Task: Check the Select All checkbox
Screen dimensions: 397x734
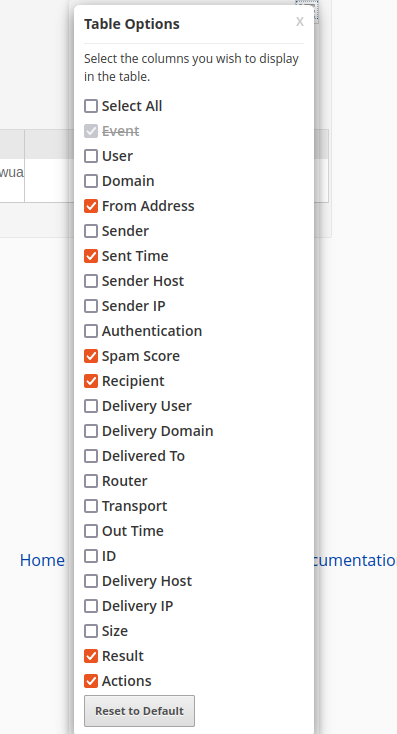Action: point(91,106)
